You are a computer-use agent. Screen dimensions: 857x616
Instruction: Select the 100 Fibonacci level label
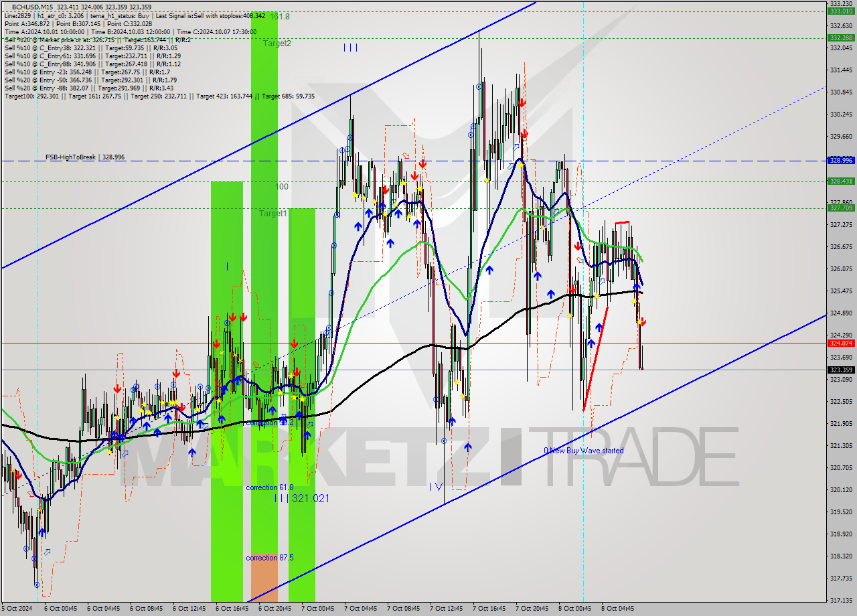282,187
